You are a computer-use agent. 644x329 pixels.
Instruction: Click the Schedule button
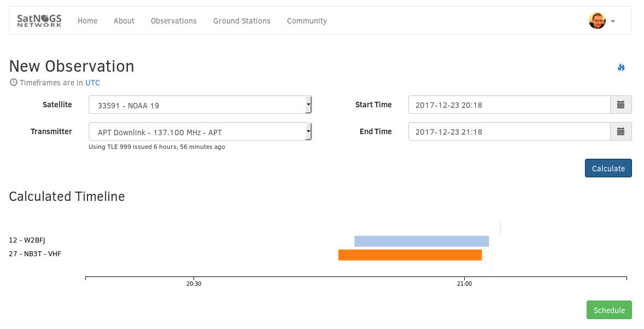[x=609, y=310]
